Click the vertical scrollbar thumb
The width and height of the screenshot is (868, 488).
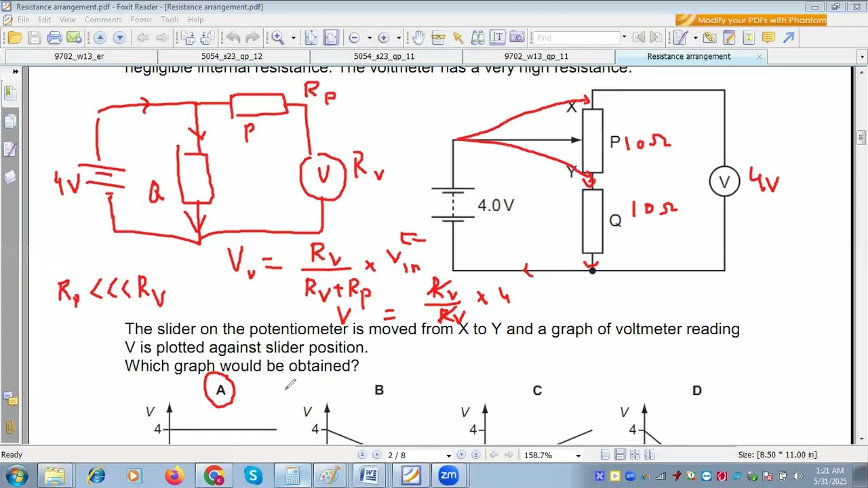click(861, 138)
